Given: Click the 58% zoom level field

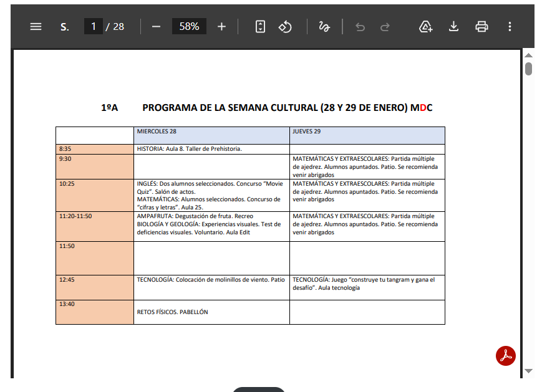Looking at the screenshot, I should coord(189,26).
